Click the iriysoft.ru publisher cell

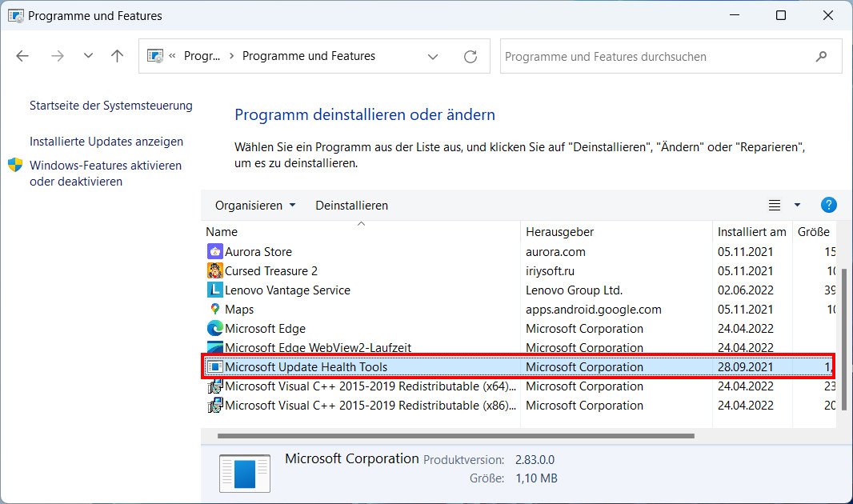pyautogui.click(x=550, y=270)
